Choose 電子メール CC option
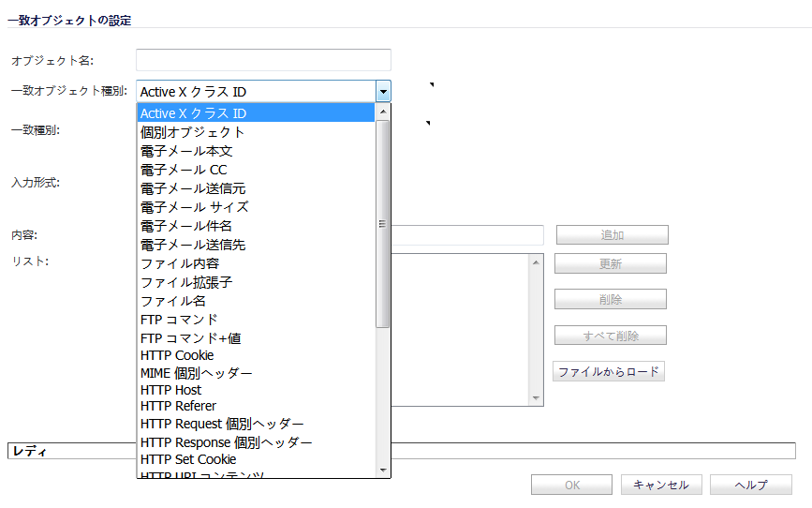 click(x=256, y=170)
